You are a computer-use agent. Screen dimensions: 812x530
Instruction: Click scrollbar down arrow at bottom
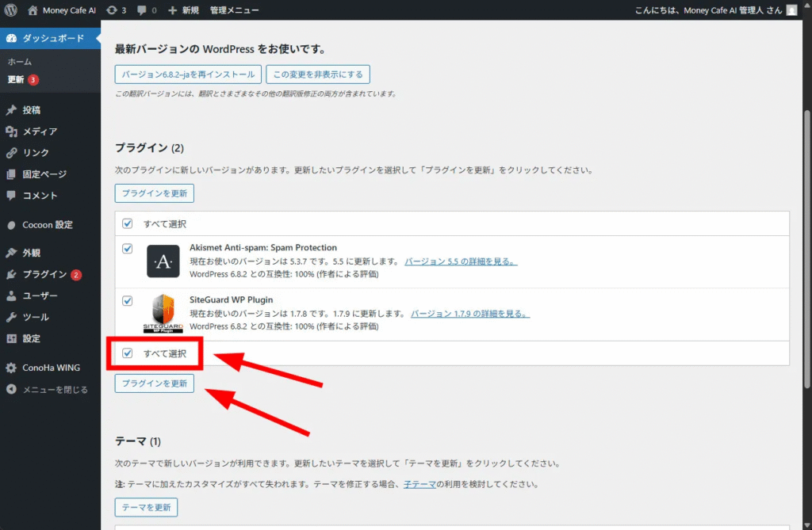pyautogui.click(x=806, y=524)
